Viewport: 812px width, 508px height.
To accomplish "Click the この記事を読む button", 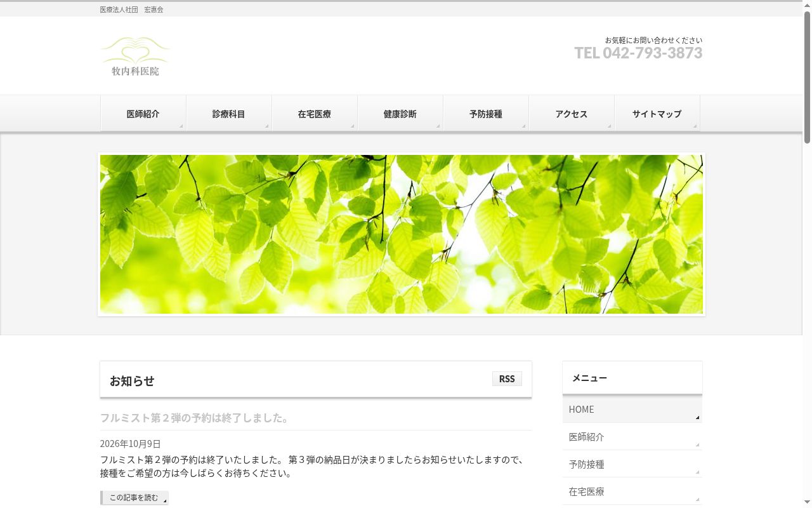I will (134, 498).
